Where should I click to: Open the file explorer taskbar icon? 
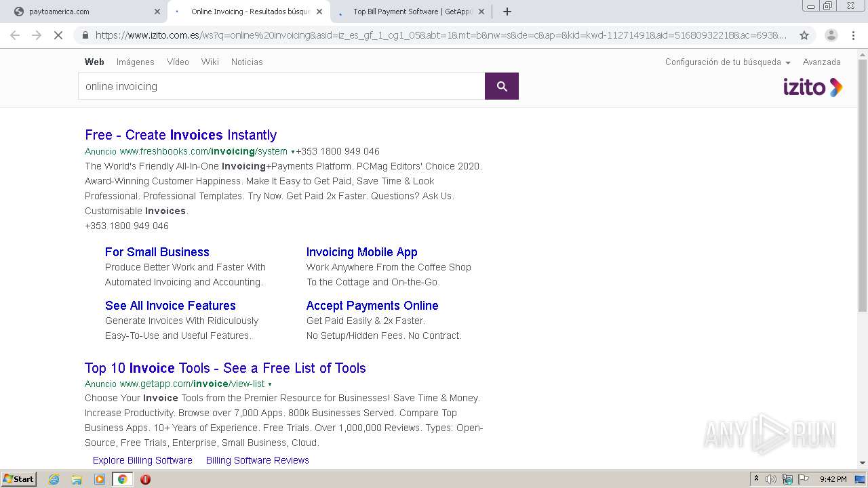click(x=77, y=479)
